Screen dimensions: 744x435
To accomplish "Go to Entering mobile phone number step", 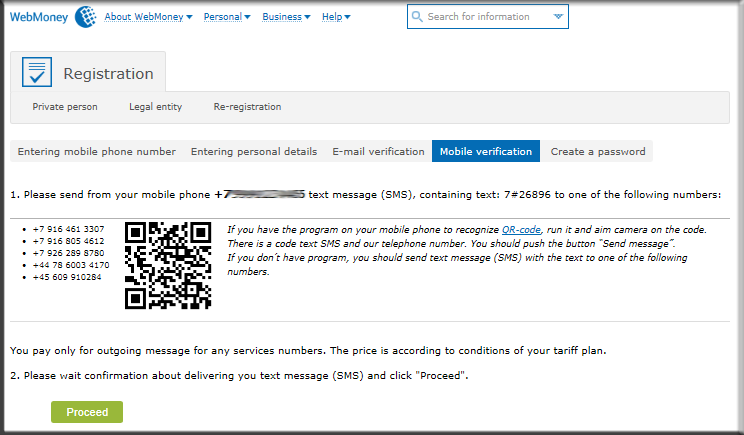I will 97,151.
